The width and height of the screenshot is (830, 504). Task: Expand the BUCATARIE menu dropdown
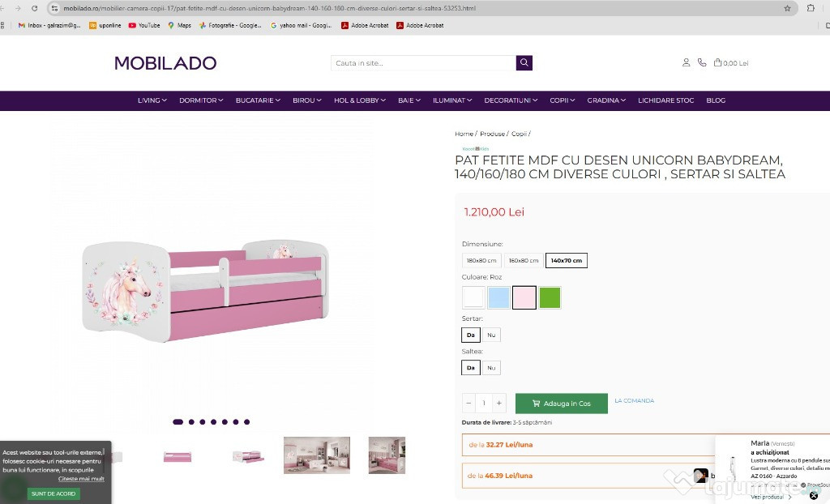[258, 100]
